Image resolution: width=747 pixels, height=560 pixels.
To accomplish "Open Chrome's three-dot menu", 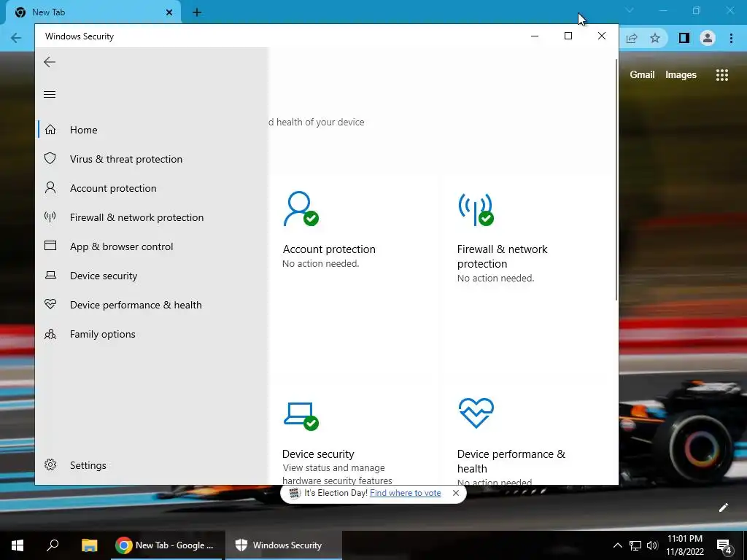I will pos(731,38).
